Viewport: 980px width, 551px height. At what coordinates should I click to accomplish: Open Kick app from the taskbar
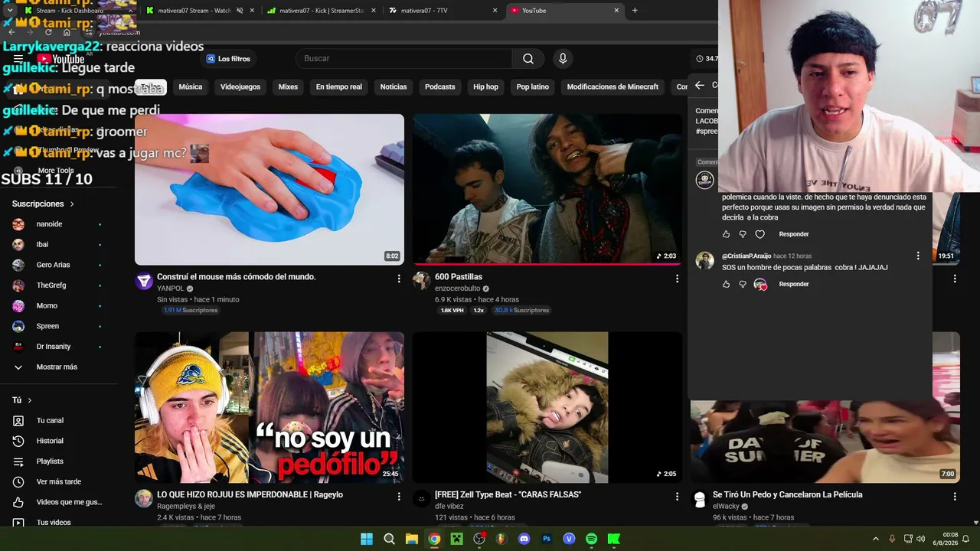click(614, 539)
